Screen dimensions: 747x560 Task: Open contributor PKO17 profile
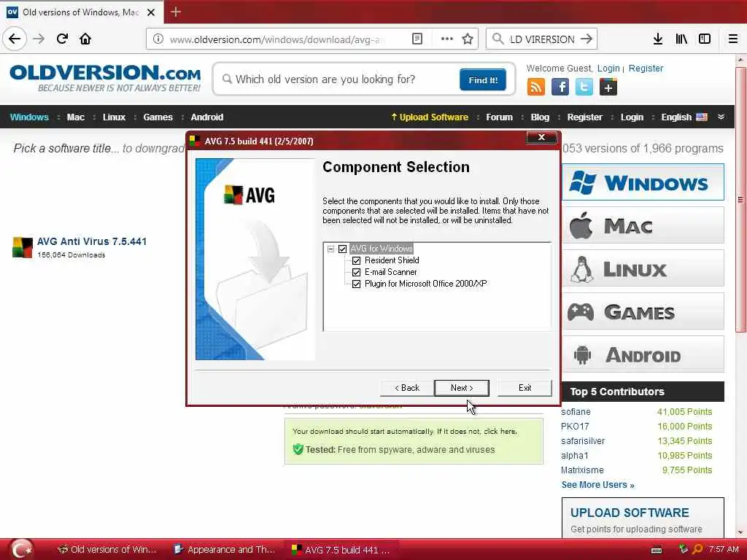pos(575,426)
